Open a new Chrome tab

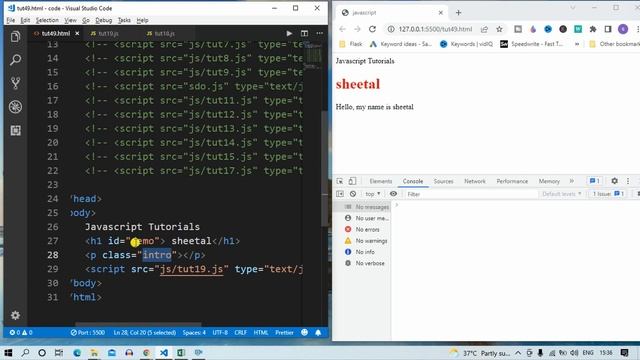click(458, 13)
